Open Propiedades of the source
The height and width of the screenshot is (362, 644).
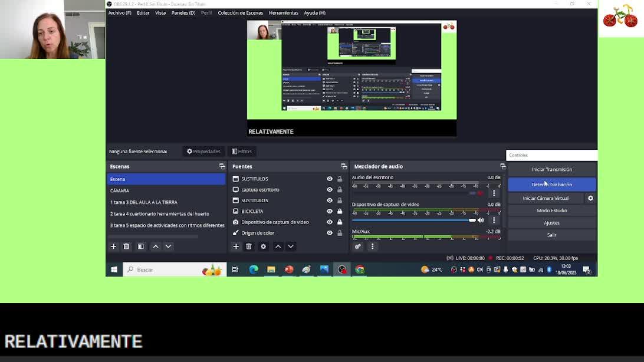(x=203, y=152)
